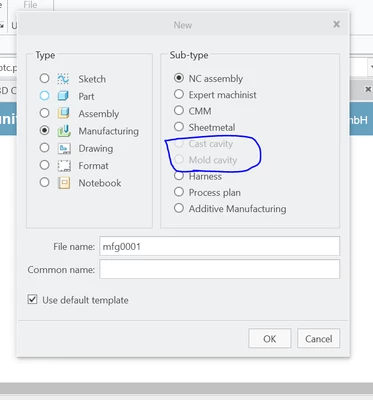Close the New dialog with X
The image size is (373, 400).
tap(336, 24)
